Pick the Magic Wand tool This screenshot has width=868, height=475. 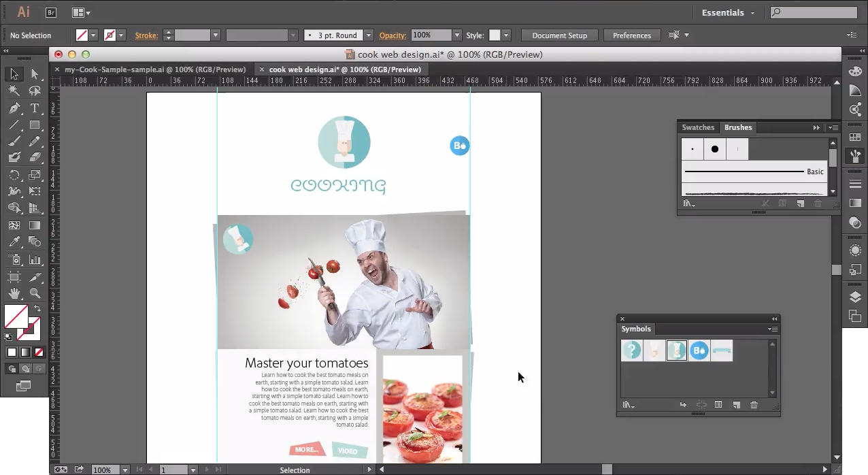tap(14, 91)
